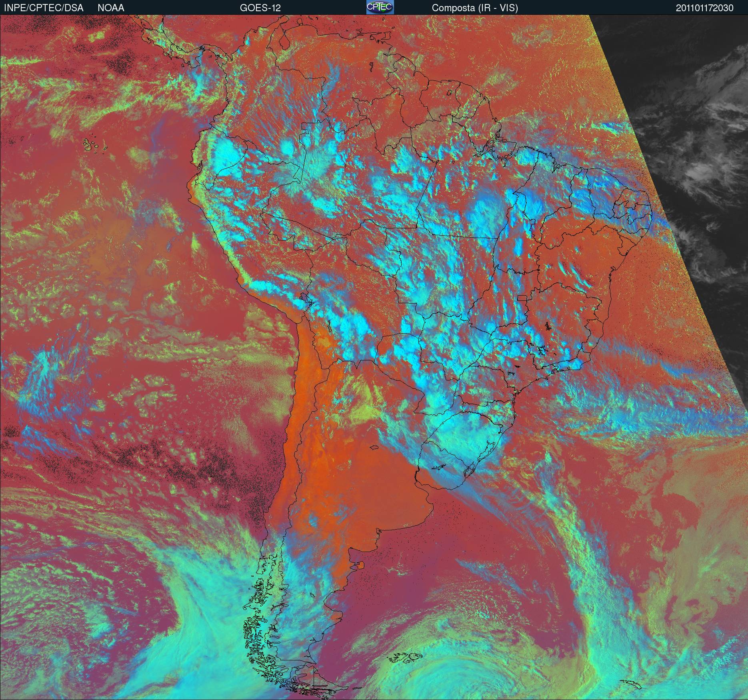Click the 201101172030 timestamp
The height and width of the screenshot is (700, 748).
click(x=705, y=8)
